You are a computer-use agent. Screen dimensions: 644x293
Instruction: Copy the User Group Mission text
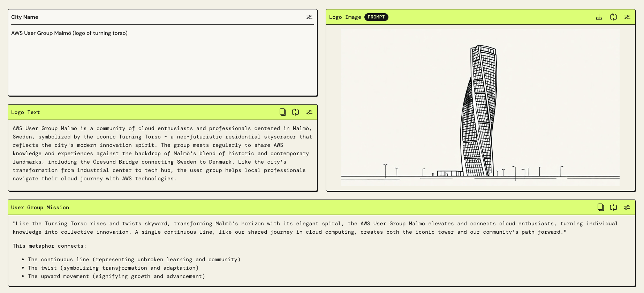point(600,207)
